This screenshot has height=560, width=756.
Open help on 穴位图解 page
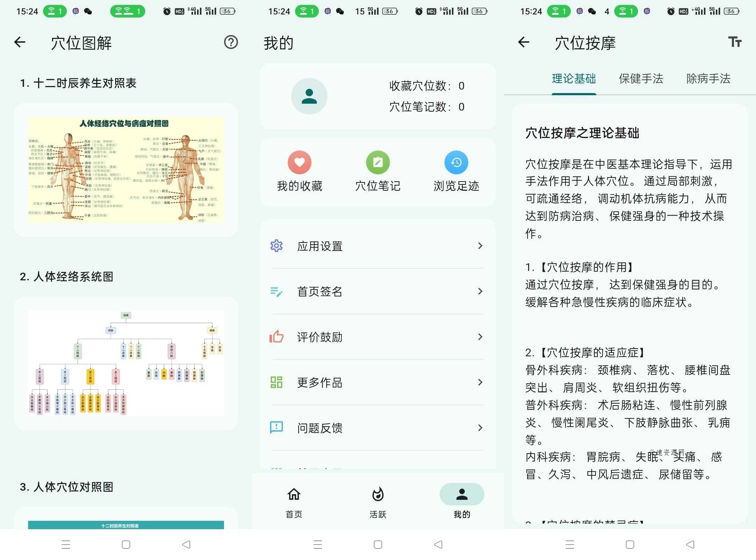pos(231,42)
